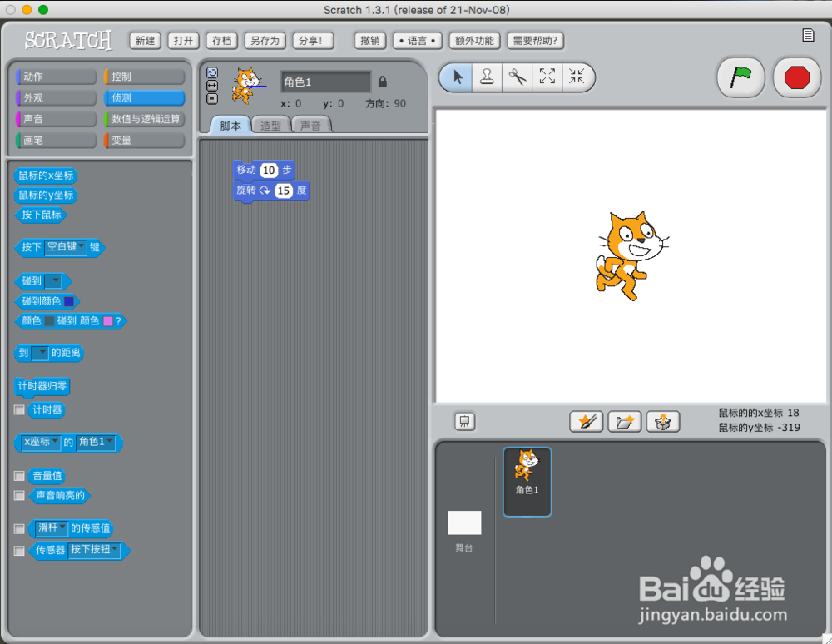Select the 数值与逻辑运算 category

144,119
